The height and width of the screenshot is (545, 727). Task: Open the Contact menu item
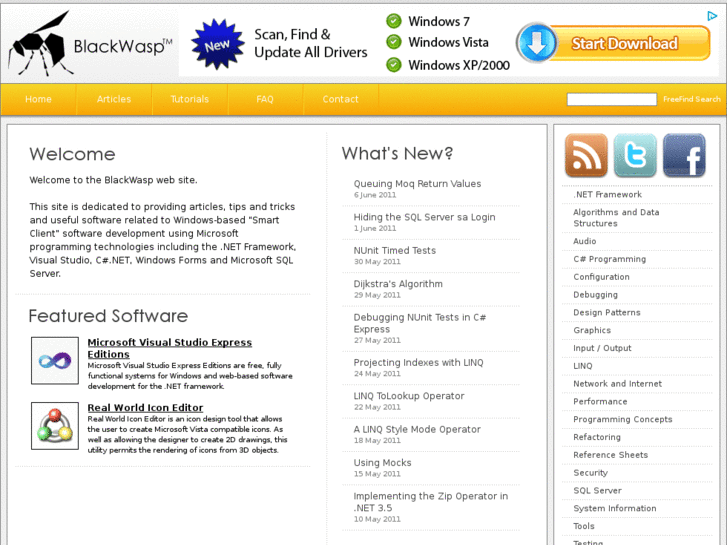click(341, 99)
